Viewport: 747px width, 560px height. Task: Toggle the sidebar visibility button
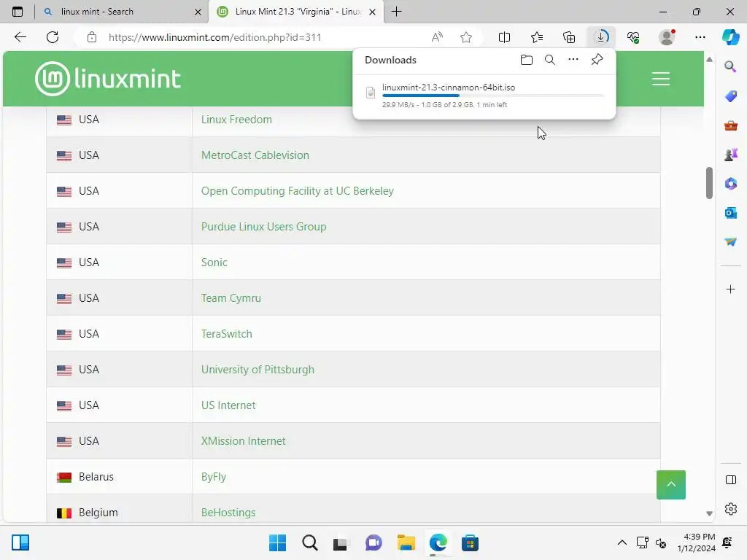730,480
